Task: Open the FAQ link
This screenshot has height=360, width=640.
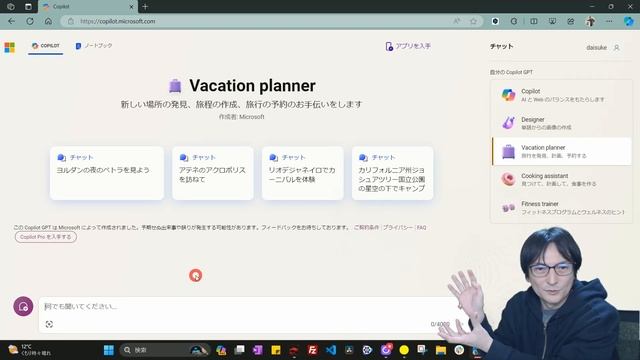Action: [421, 227]
